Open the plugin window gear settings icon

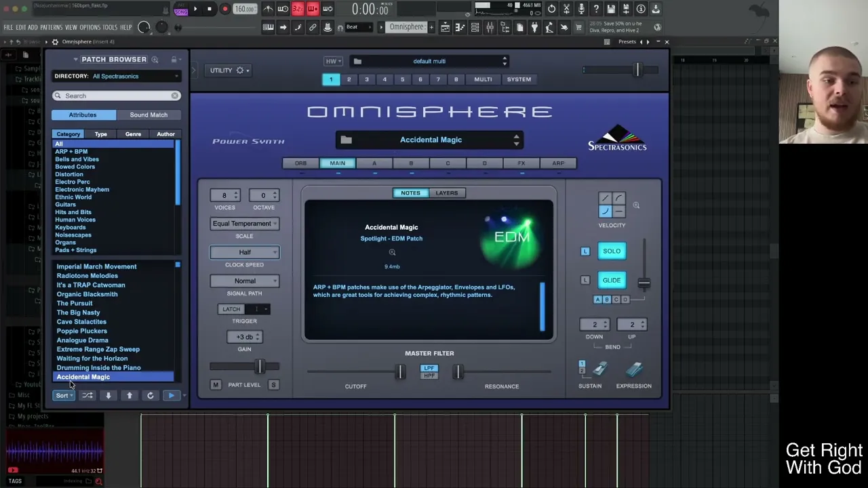tap(55, 41)
